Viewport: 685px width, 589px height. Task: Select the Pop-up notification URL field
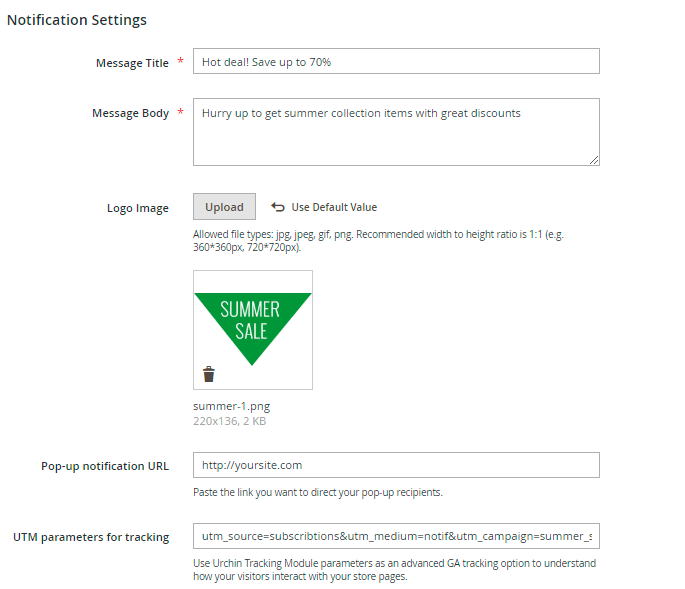(x=396, y=465)
